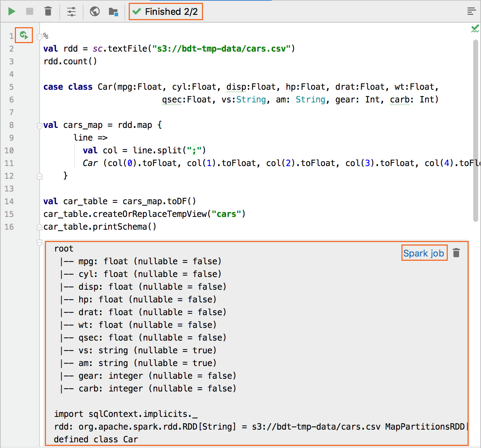Click the Finished 2/2 status indicator
Viewport: 481px width, 448px height.
pyautogui.click(x=166, y=12)
